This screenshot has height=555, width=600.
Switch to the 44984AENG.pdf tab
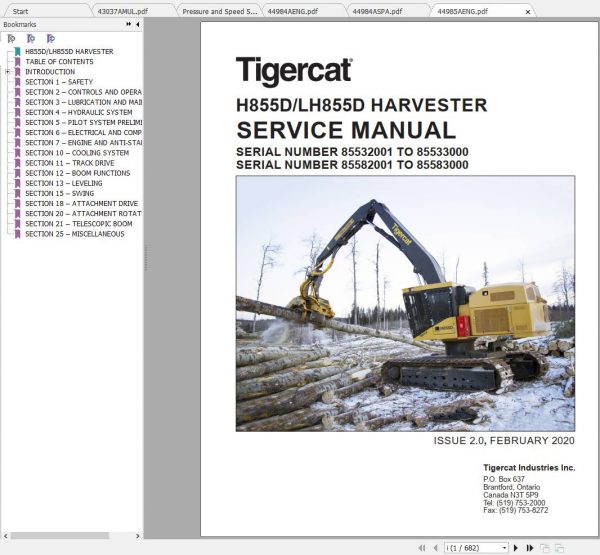tap(292, 11)
